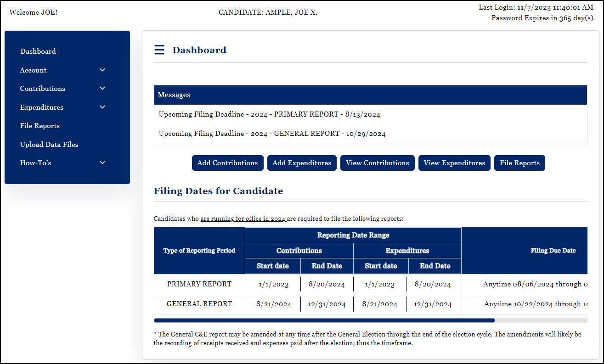The image size is (604, 364).
Task: Click the Add Contributions button
Action: tap(227, 162)
